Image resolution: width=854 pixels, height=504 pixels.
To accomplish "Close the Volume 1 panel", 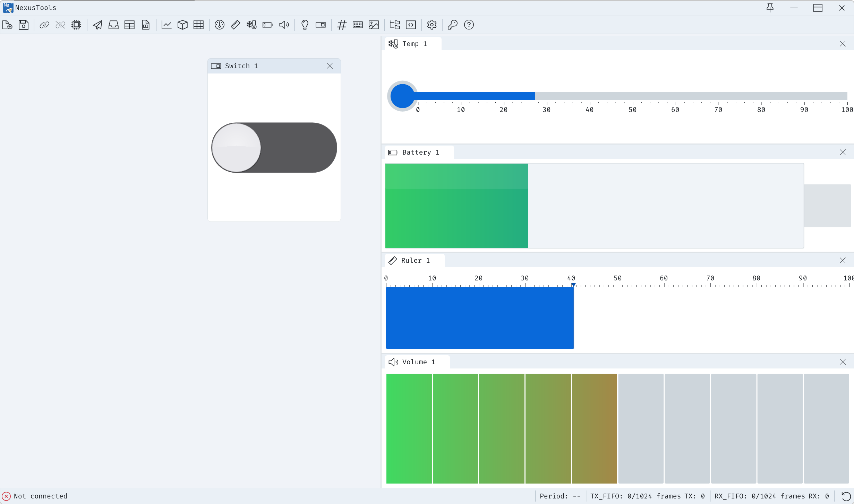I will coord(842,362).
